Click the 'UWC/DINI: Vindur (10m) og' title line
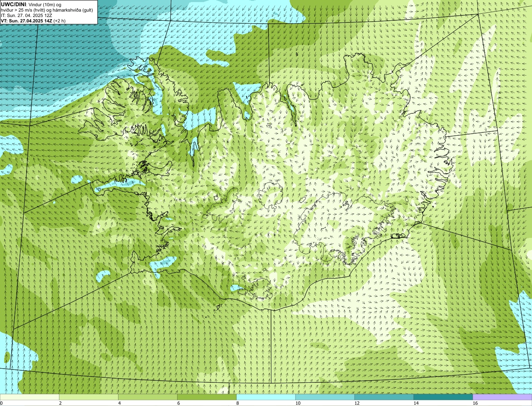532x406 pixels. 31,5
